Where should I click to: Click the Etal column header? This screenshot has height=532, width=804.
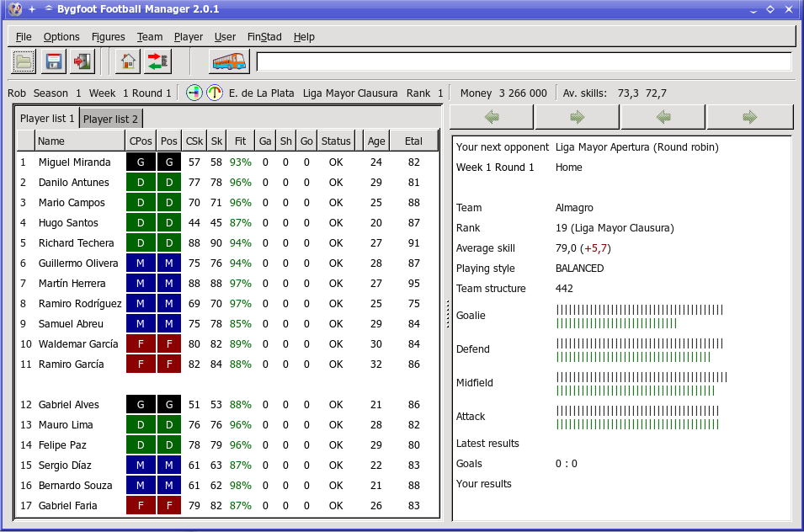[x=414, y=141]
